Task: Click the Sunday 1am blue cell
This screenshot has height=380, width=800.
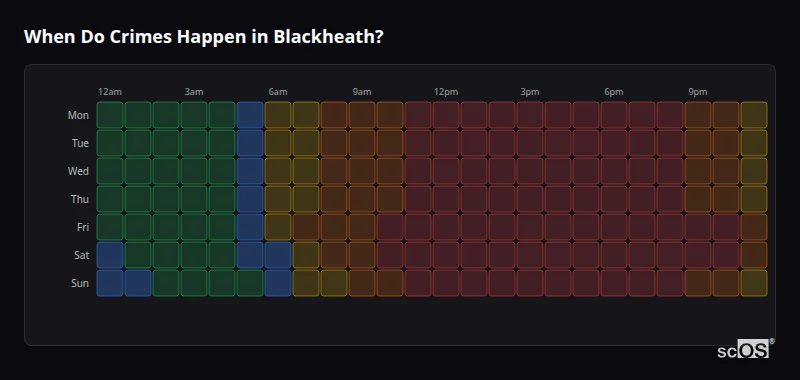Action: tap(138, 283)
